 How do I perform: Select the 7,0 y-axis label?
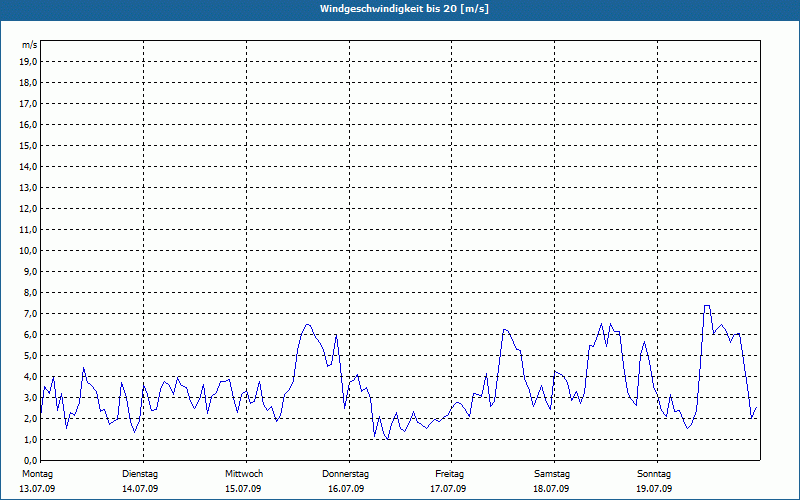point(30,314)
